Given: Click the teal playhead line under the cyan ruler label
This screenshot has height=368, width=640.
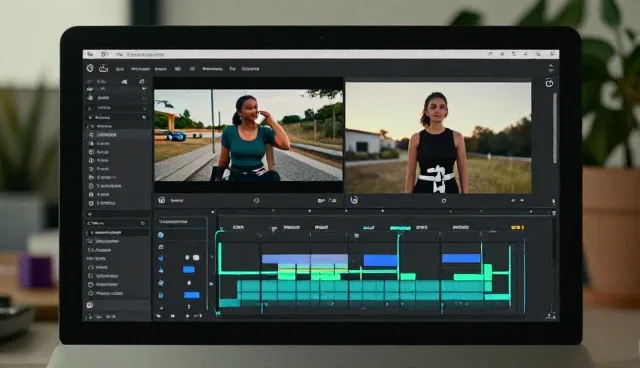Looking at the screenshot, I should [398, 257].
